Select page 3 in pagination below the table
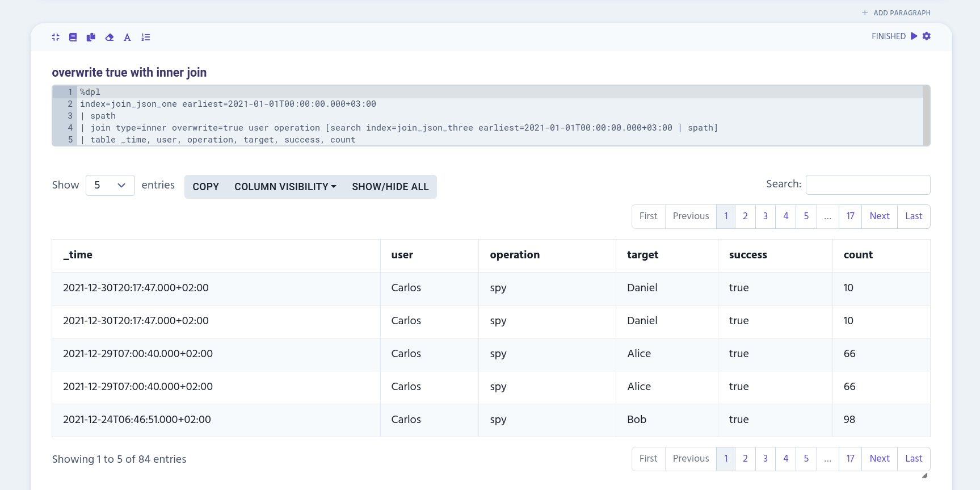 pyautogui.click(x=766, y=459)
